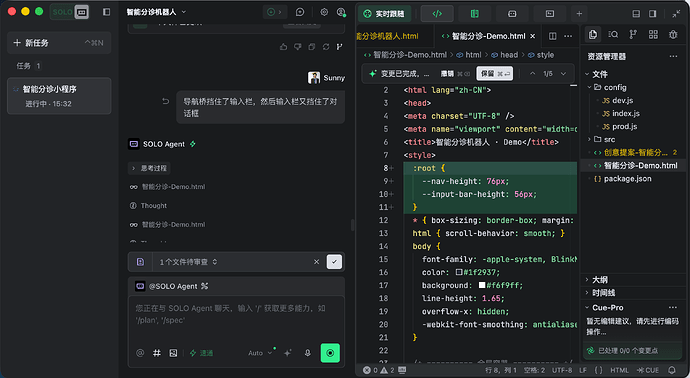Add # context reference in chat
This screenshot has width=690, height=378.
(x=157, y=353)
